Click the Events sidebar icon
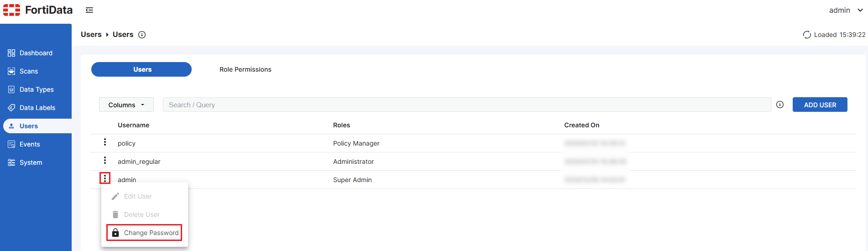Viewport: 868px width, 251px height. [11, 144]
